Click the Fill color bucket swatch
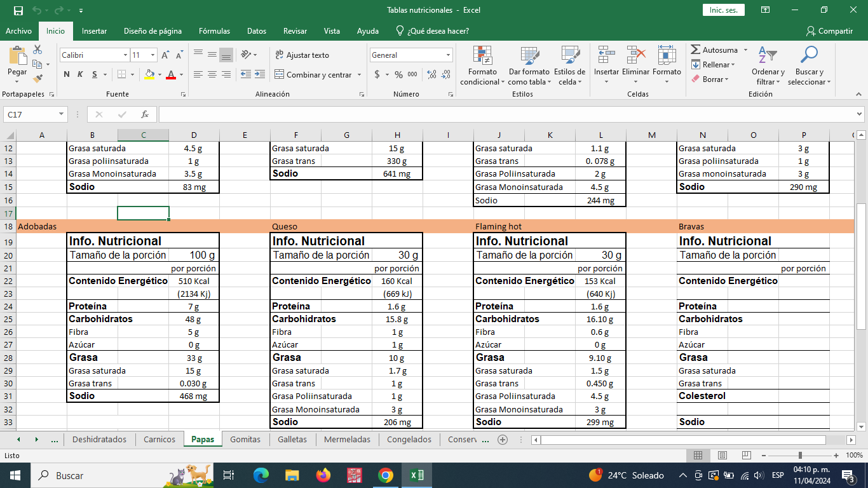The width and height of the screenshot is (868, 488). pyautogui.click(x=149, y=74)
